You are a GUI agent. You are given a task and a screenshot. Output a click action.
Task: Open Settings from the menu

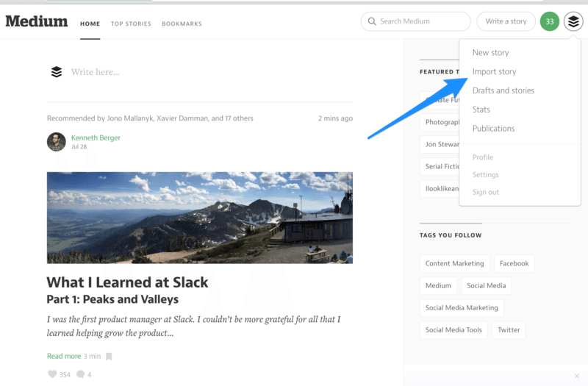[486, 174]
